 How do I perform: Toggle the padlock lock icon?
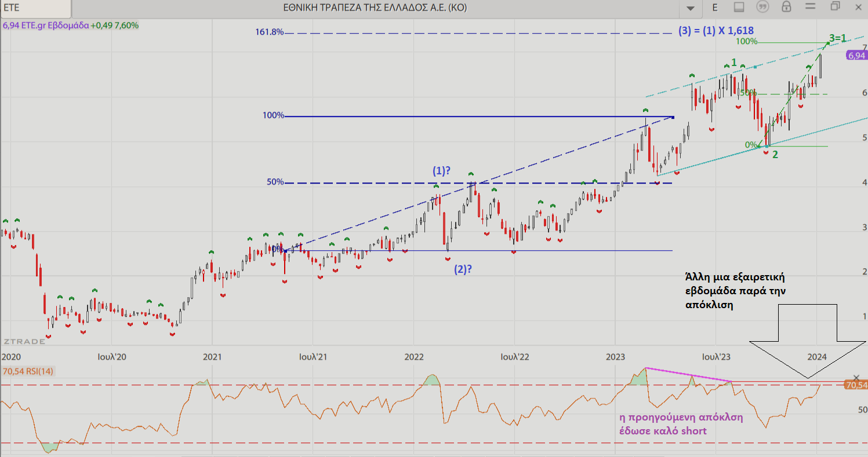click(786, 7)
